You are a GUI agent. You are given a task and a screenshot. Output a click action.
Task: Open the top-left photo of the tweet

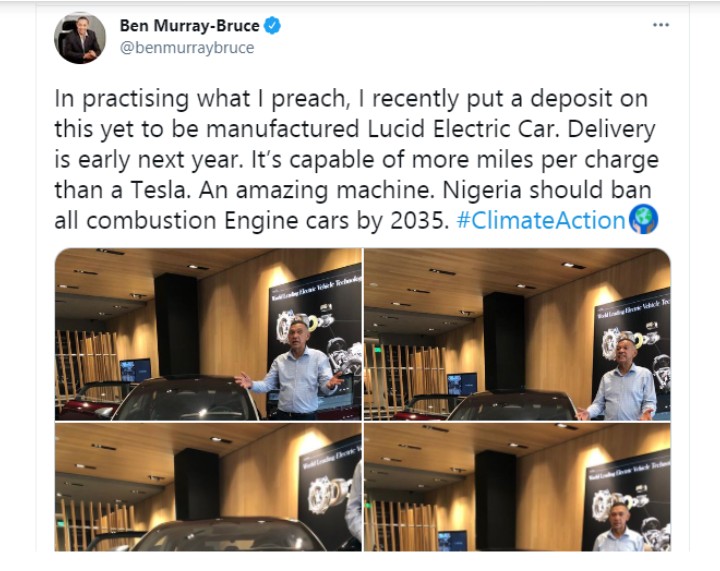(x=208, y=334)
